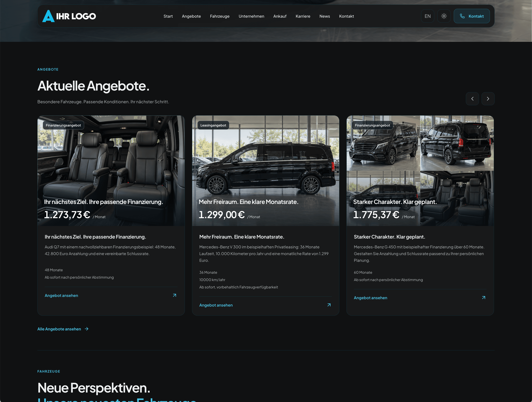Image resolution: width=532 pixels, height=402 pixels.
Task: Toggle the light/dark theme sun icon
Action: (444, 16)
